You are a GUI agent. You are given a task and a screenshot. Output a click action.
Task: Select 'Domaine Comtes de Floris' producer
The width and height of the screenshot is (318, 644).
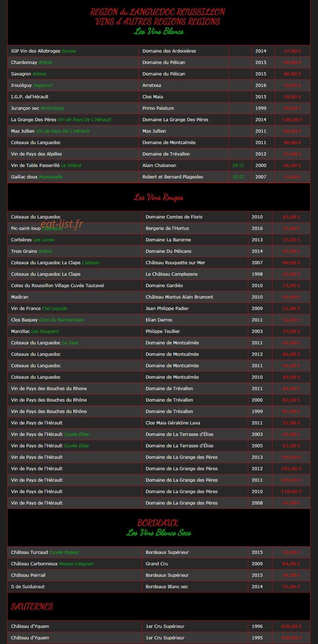click(174, 217)
